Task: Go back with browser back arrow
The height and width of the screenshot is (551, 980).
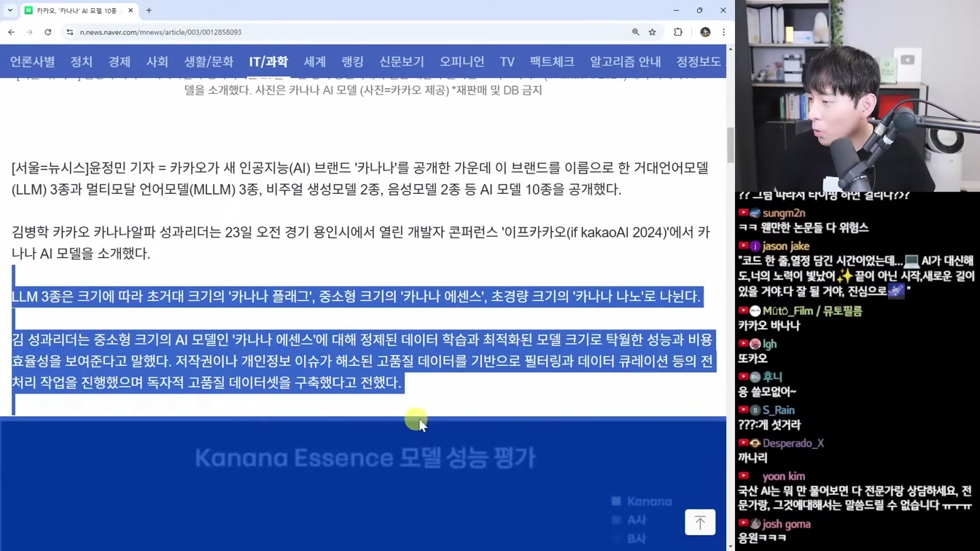Action: coord(11,32)
